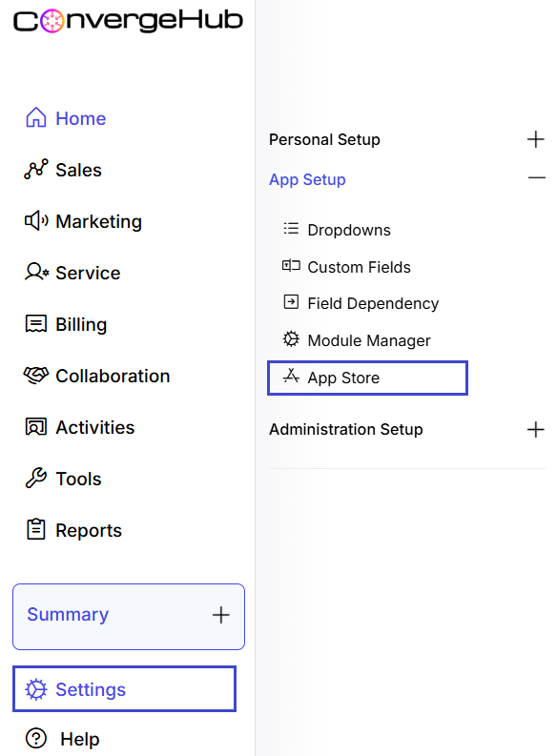Open Billing via its receipt icon
This screenshot has width=557, height=756.
(x=35, y=324)
